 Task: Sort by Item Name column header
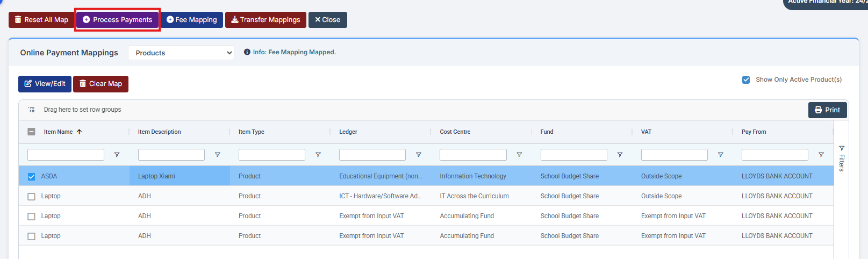click(x=58, y=132)
